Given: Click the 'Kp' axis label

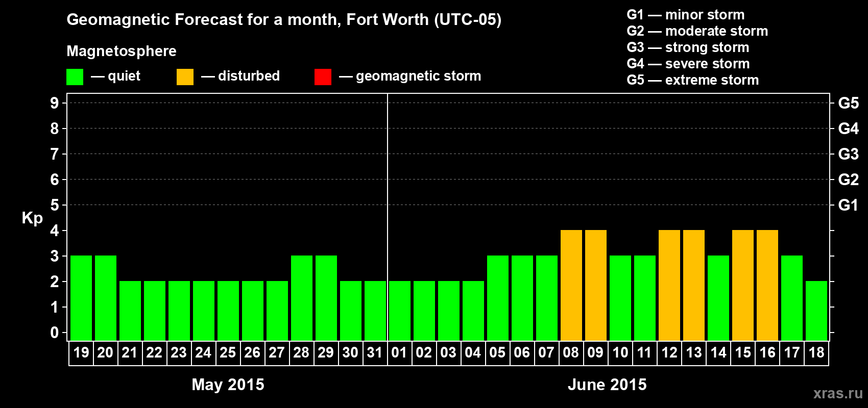Looking at the screenshot, I should point(32,218).
